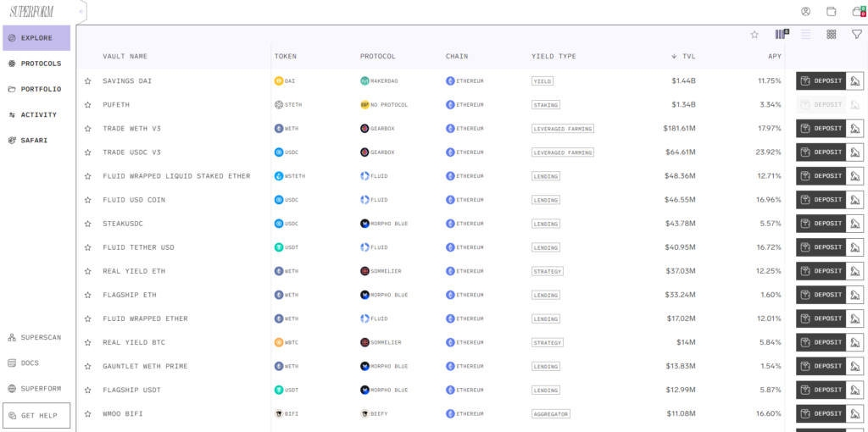Viewport: 868px width, 432px height.
Task: Click the WSTETH token icon
Action: [x=278, y=176]
